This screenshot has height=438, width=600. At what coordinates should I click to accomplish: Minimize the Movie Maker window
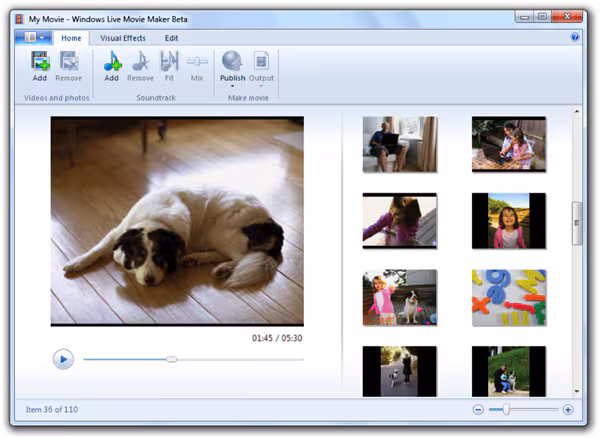pos(524,16)
